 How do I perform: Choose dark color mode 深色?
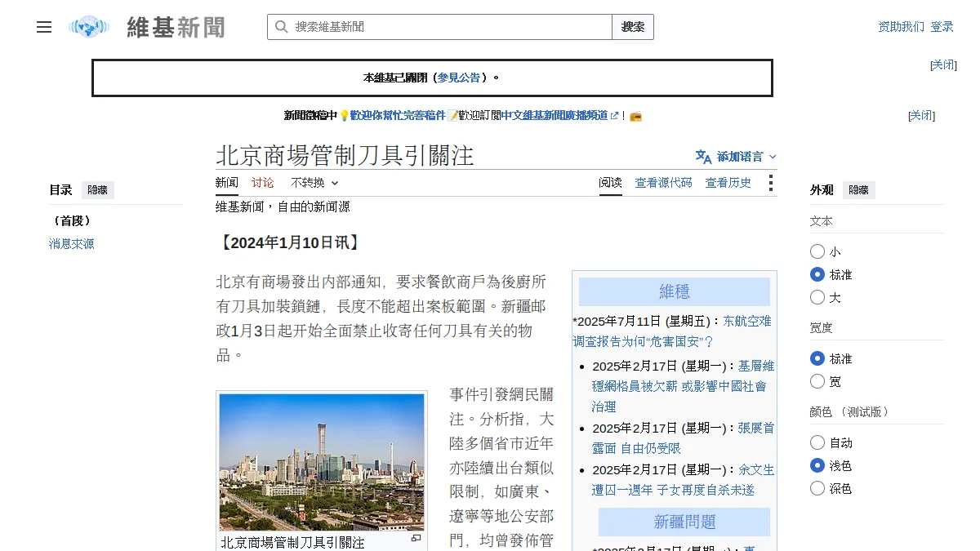[x=817, y=488]
